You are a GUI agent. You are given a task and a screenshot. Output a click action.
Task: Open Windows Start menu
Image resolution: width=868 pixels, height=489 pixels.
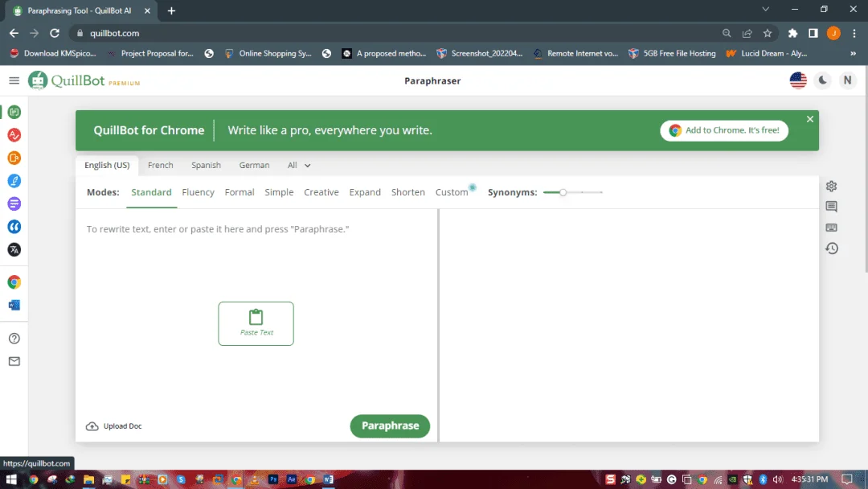(x=11, y=479)
